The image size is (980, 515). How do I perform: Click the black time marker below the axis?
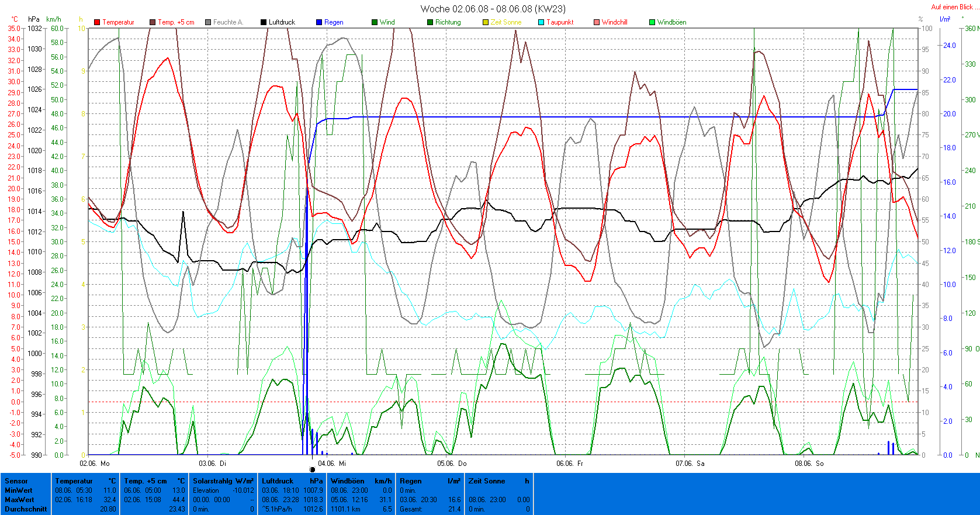[x=312, y=469]
